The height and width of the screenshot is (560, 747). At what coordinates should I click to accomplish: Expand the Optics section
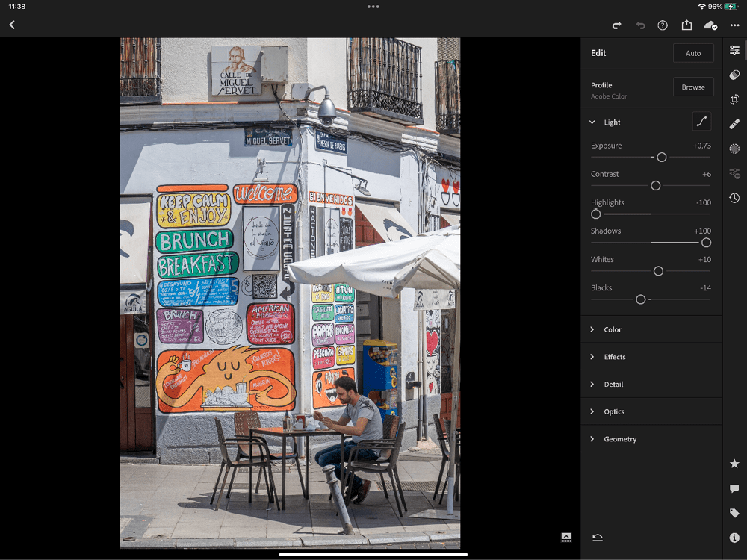point(651,411)
